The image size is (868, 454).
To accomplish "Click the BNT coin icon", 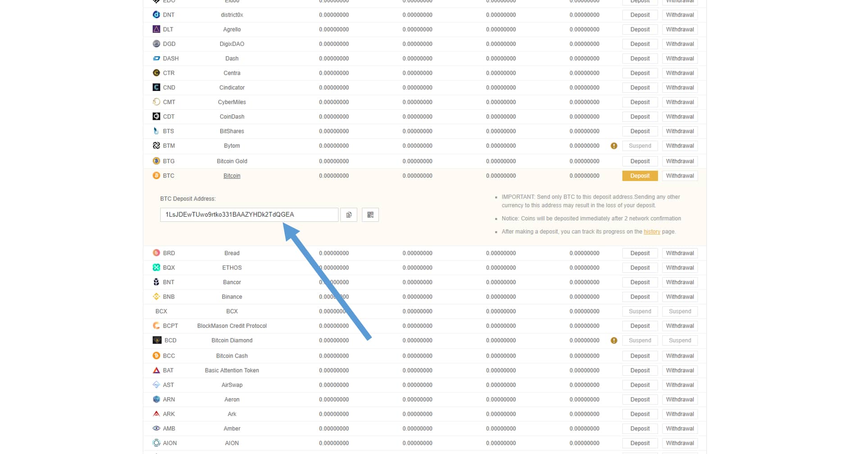I will (x=156, y=282).
